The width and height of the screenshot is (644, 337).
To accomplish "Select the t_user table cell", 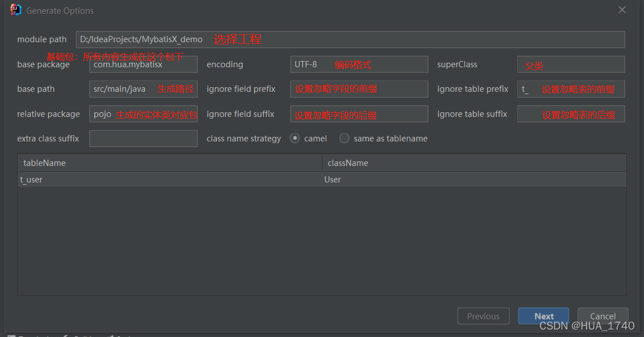I will click(x=170, y=180).
